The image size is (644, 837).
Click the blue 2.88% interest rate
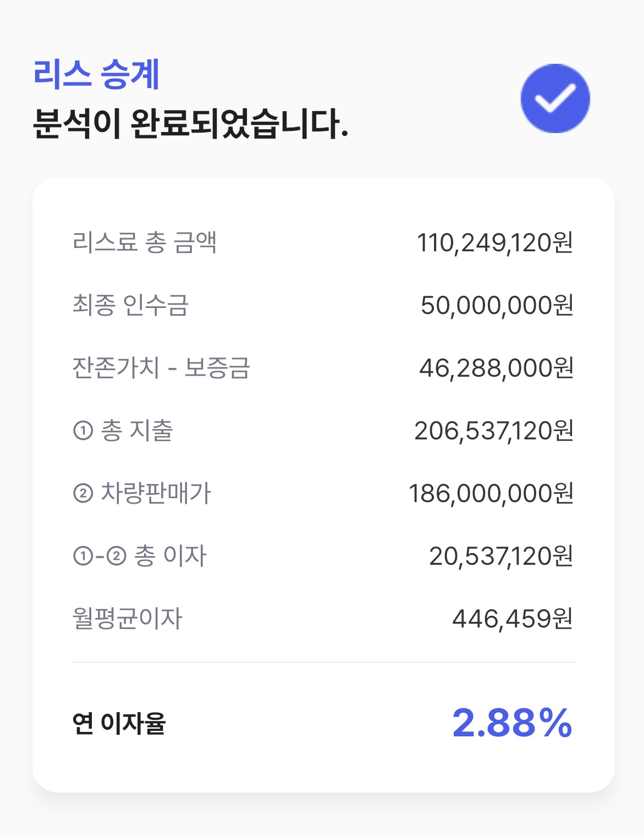pyautogui.click(x=513, y=723)
